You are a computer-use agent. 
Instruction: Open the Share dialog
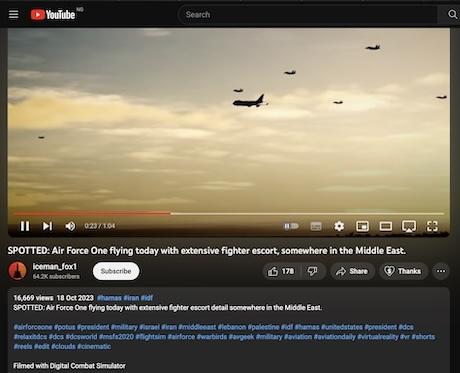pos(352,271)
